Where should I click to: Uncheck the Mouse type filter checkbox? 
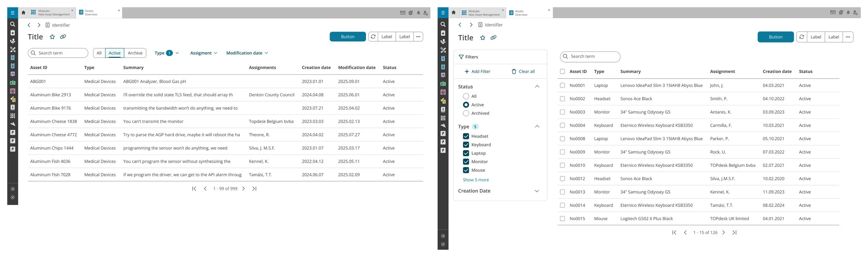coord(466,170)
